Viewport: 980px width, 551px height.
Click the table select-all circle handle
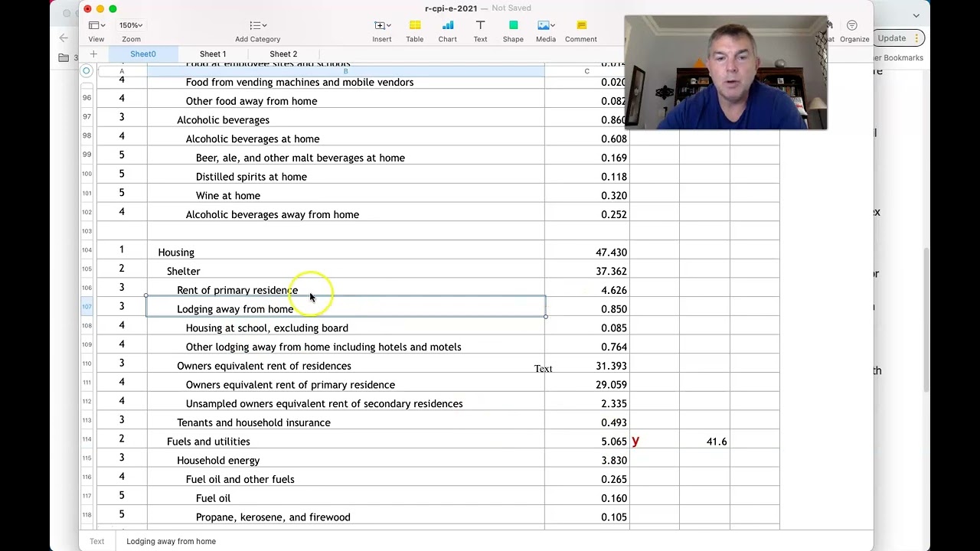tap(87, 71)
